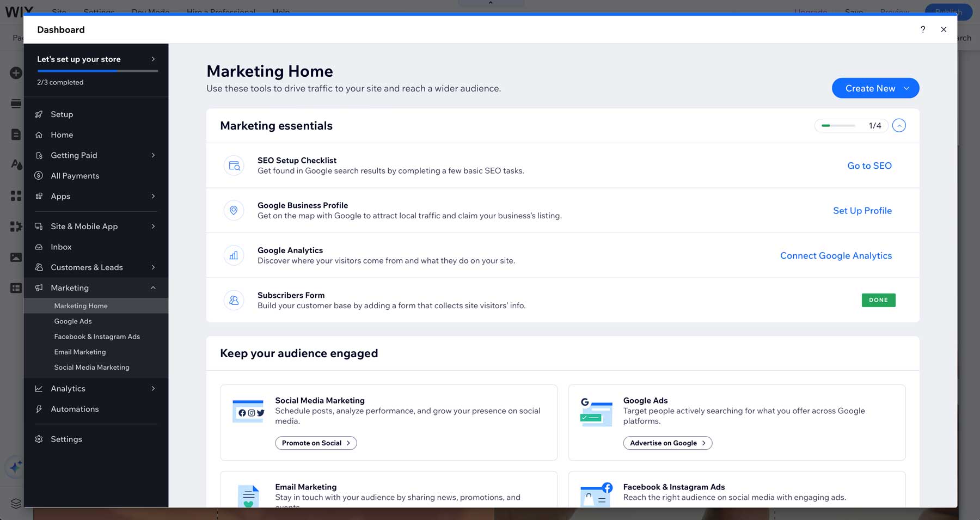The height and width of the screenshot is (520, 980).
Task: Click the Go to SEO link
Action: pyautogui.click(x=869, y=166)
